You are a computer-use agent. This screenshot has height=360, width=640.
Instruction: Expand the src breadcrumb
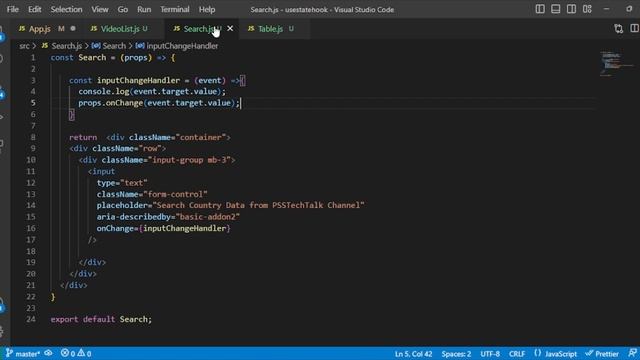pos(24,46)
